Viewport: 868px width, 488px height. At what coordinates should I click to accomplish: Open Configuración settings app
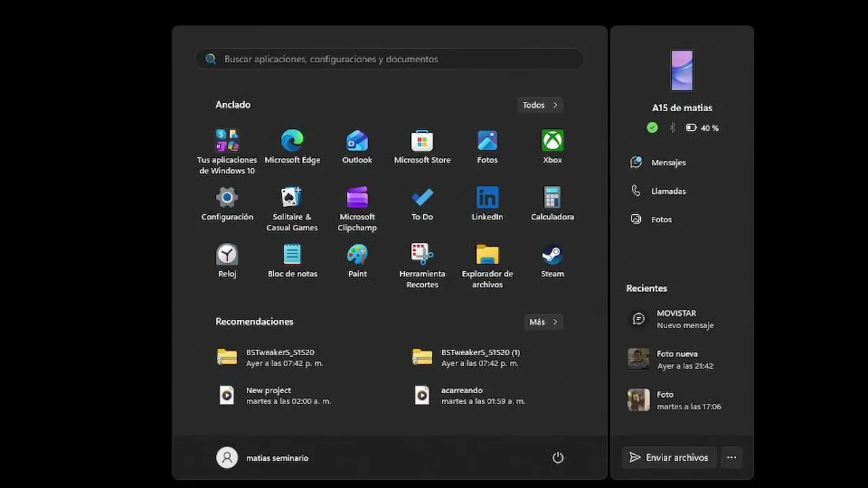pyautogui.click(x=227, y=203)
